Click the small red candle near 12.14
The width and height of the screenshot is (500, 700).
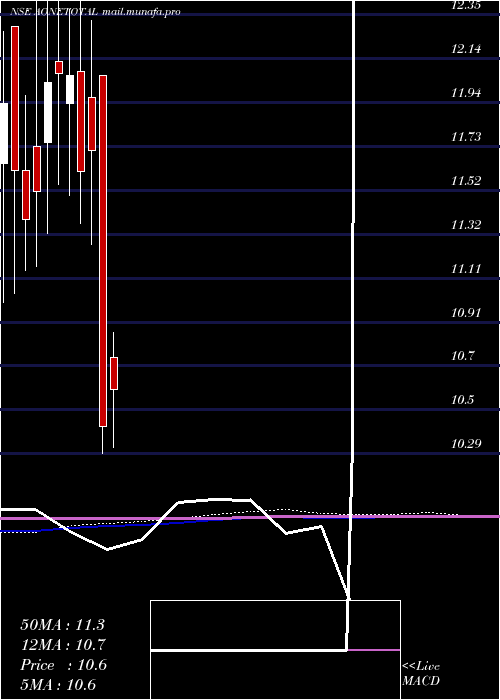pyautogui.click(x=59, y=67)
